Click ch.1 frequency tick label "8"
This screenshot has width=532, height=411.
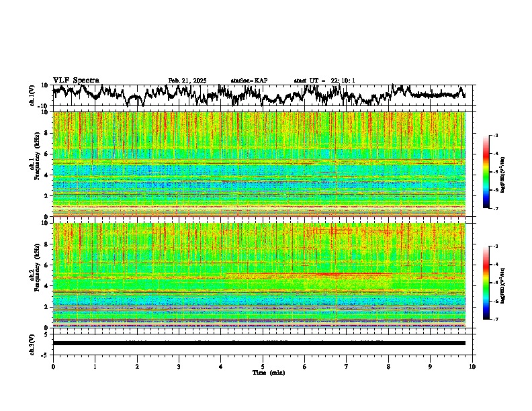click(47, 133)
